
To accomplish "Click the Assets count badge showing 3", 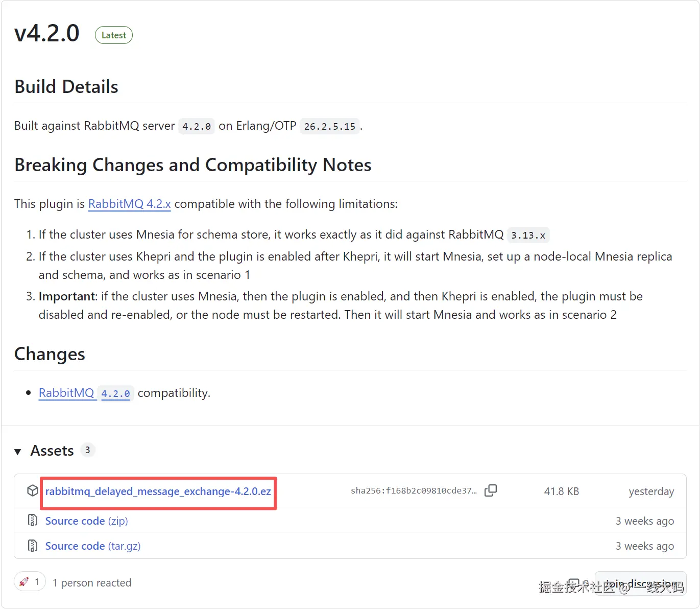I will tap(88, 450).
